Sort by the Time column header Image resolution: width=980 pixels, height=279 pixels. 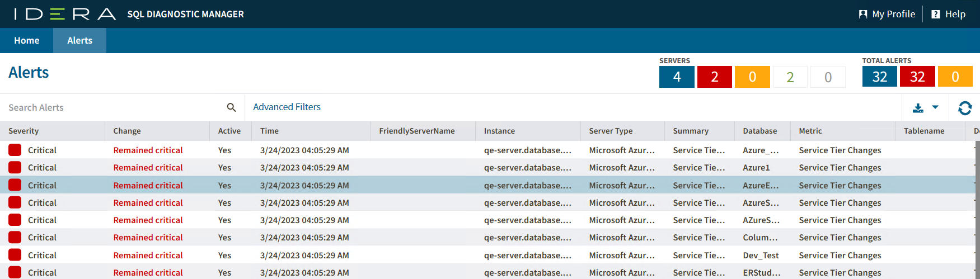click(269, 131)
